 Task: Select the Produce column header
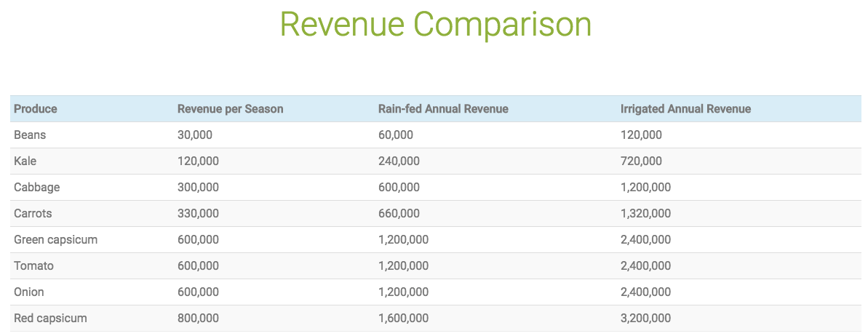[36, 109]
